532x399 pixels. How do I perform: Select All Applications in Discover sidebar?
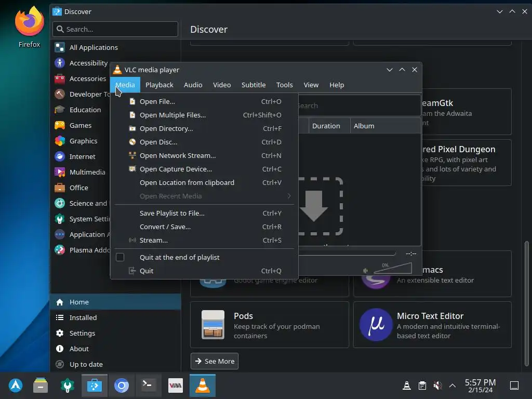tap(115, 47)
